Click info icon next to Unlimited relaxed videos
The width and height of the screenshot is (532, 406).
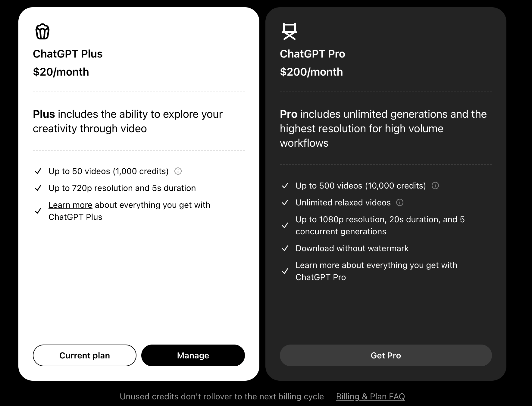(400, 203)
